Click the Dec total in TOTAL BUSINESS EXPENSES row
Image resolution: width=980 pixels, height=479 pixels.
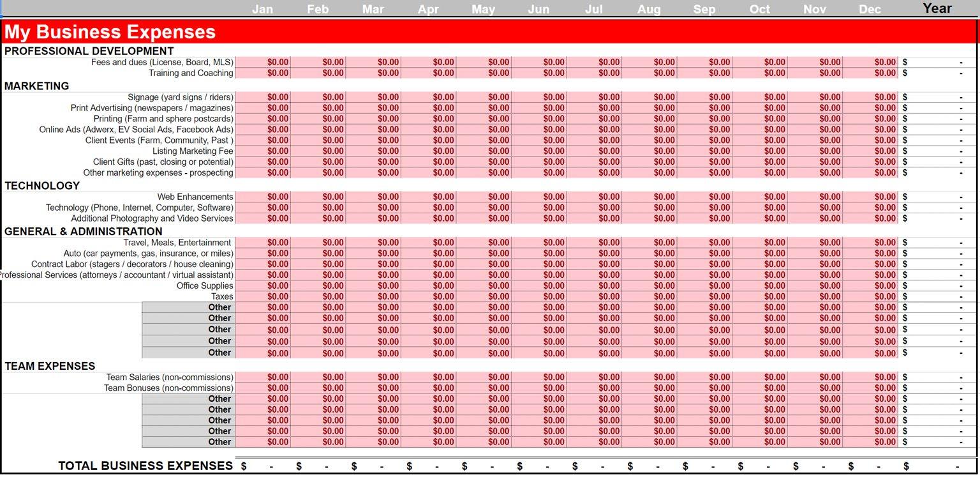tap(870, 467)
